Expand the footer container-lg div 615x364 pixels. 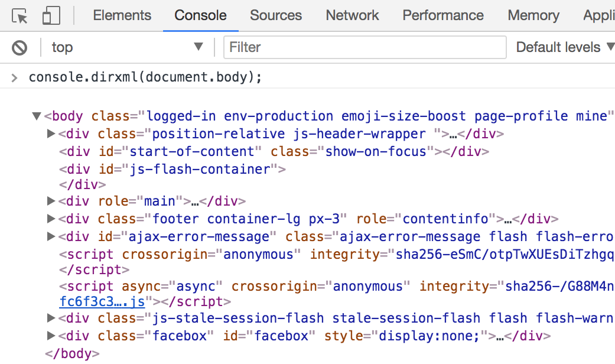click(51, 219)
